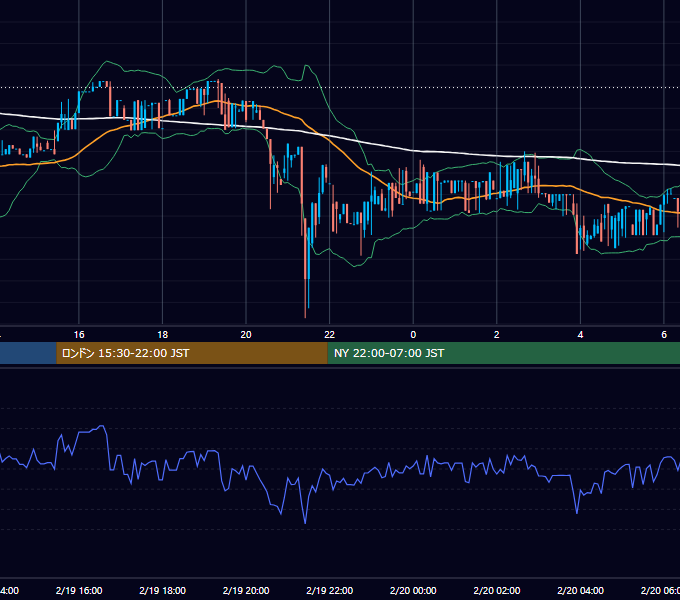680x600 pixels.
Task: Click the 2/19 22:00 time label
Action: click(330, 590)
